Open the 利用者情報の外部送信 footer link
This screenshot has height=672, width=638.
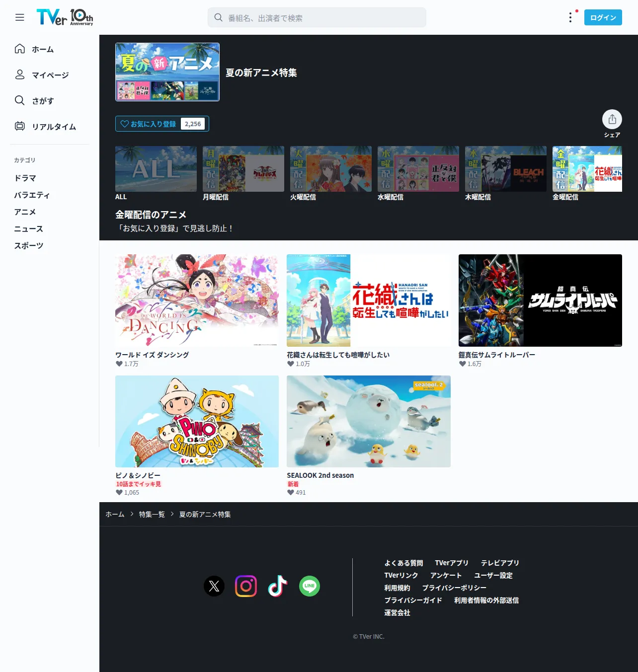(x=486, y=600)
